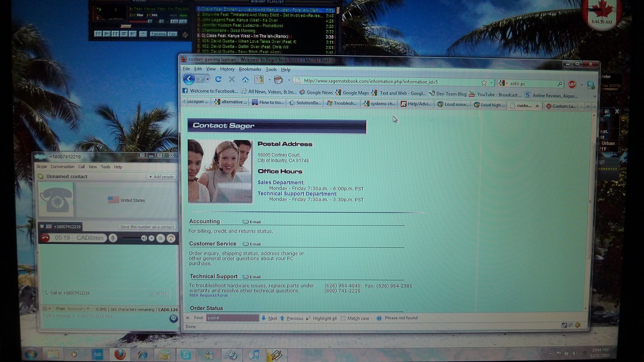Open search engine selector dropdown
This screenshot has width=644, height=362.
[507, 83]
